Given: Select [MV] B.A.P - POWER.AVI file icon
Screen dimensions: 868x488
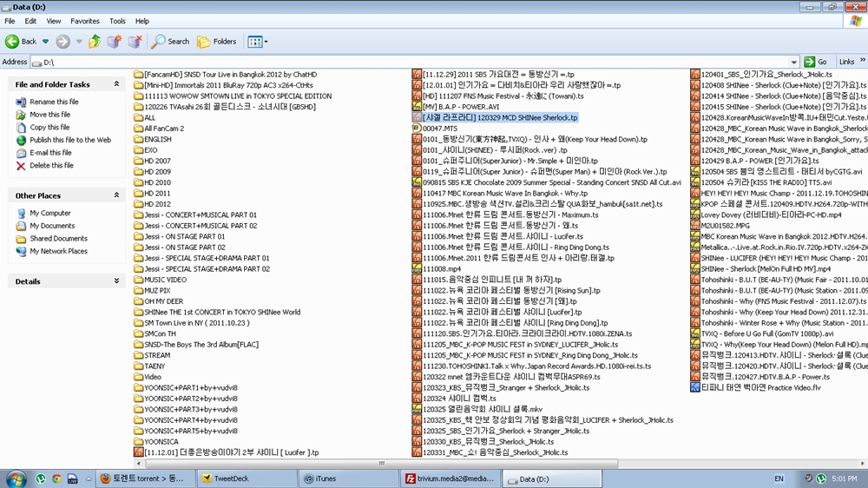Looking at the screenshot, I should [x=417, y=106].
